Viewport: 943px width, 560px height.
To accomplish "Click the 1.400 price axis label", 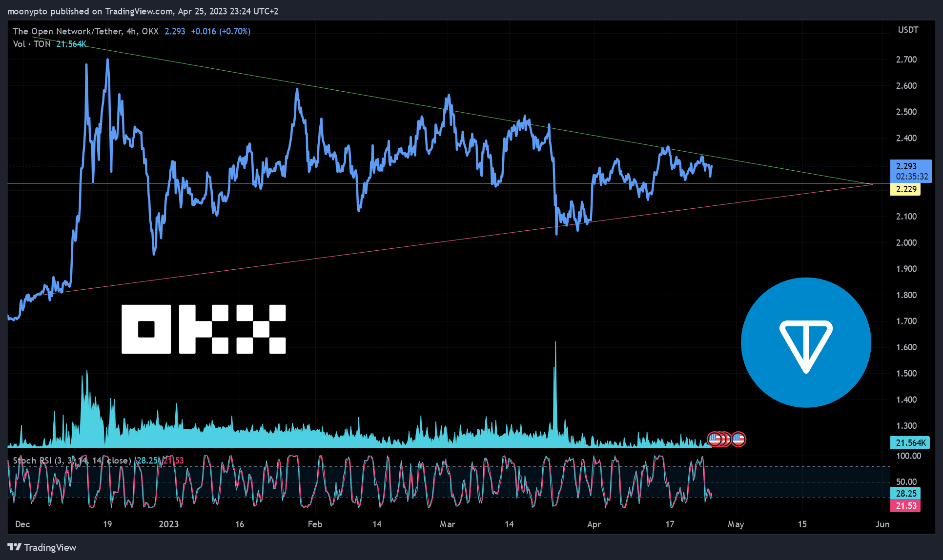I will click(906, 400).
